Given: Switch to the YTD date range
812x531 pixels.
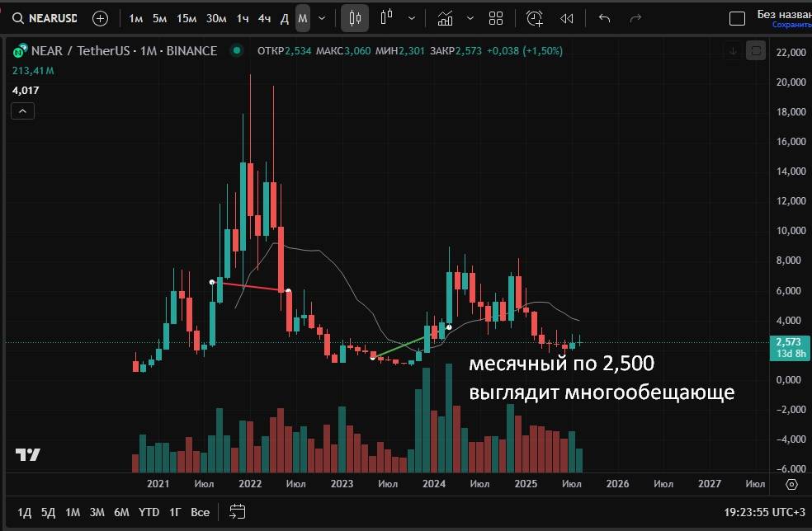Looking at the screenshot, I should point(149,512).
